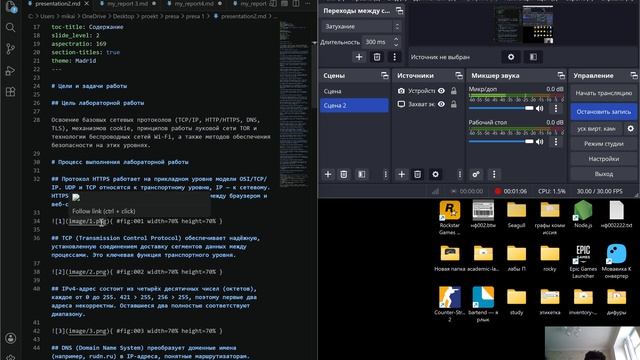Click 'presa 1' in editor breadcrumb
640x360 pixels.
(195, 16)
